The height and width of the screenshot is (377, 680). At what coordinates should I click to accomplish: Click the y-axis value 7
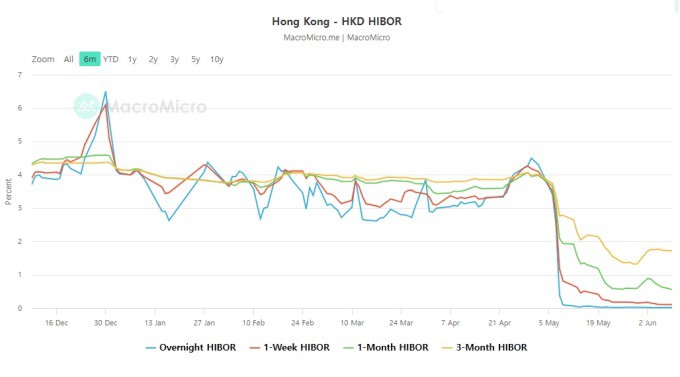point(20,75)
